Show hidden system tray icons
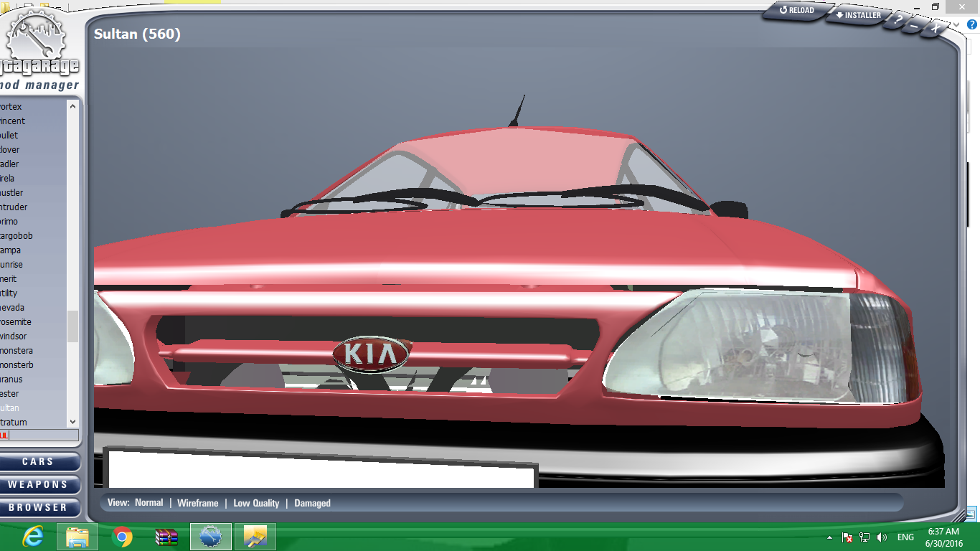Image resolution: width=980 pixels, height=551 pixels. pyautogui.click(x=830, y=537)
